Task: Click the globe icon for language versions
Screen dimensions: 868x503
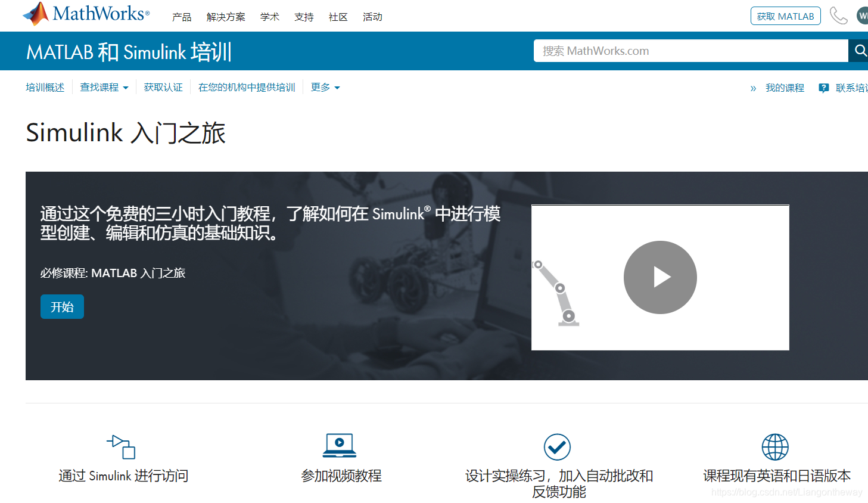Action: pyautogui.click(x=774, y=445)
